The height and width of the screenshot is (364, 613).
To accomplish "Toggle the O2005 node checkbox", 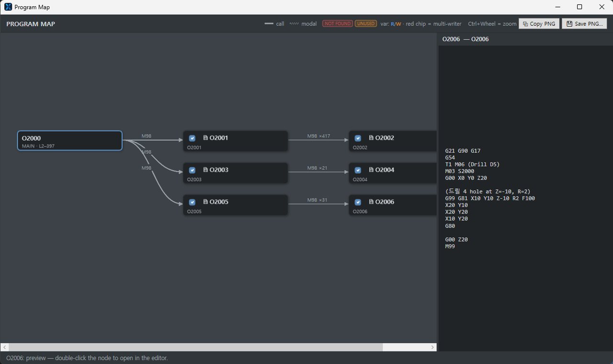I will (x=192, y=202).
